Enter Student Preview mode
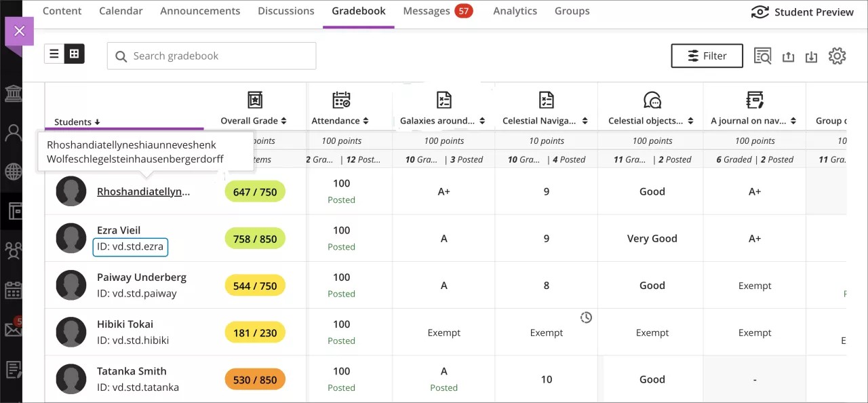Viewport: 868px width, 403px height. pyautogui.click(x=802, y=12)
